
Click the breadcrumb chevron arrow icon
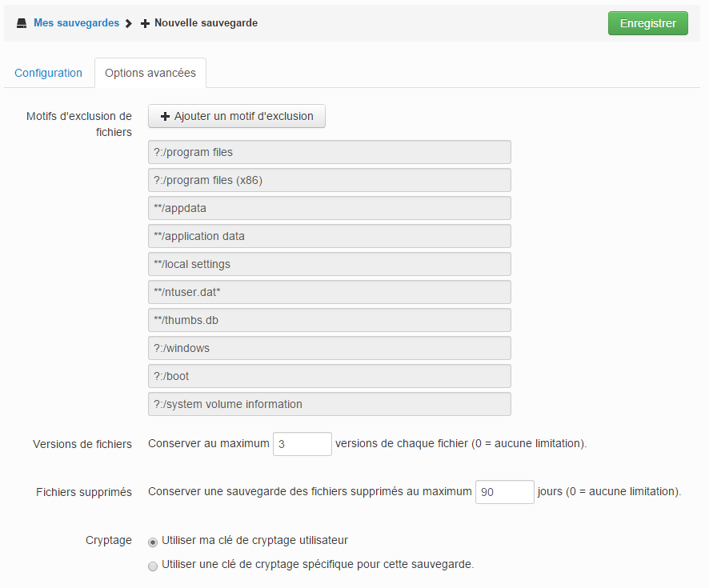point(129,23)
